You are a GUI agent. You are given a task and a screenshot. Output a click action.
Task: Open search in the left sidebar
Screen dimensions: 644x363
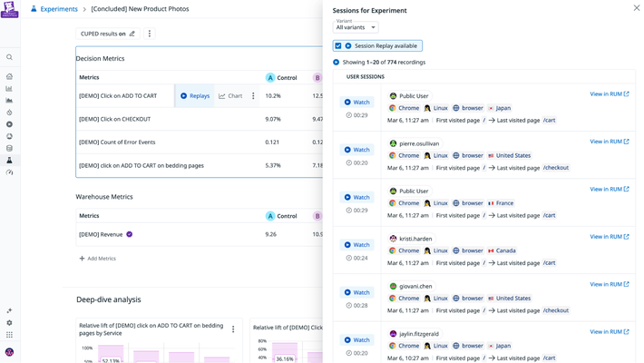[x=9, y=56]
